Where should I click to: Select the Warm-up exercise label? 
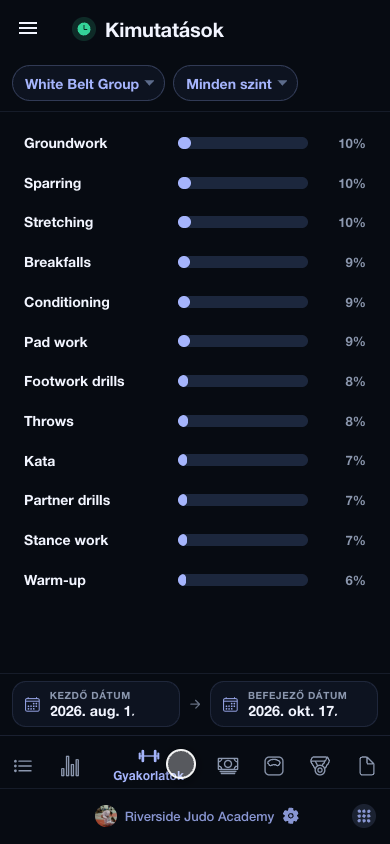[55, 580]
